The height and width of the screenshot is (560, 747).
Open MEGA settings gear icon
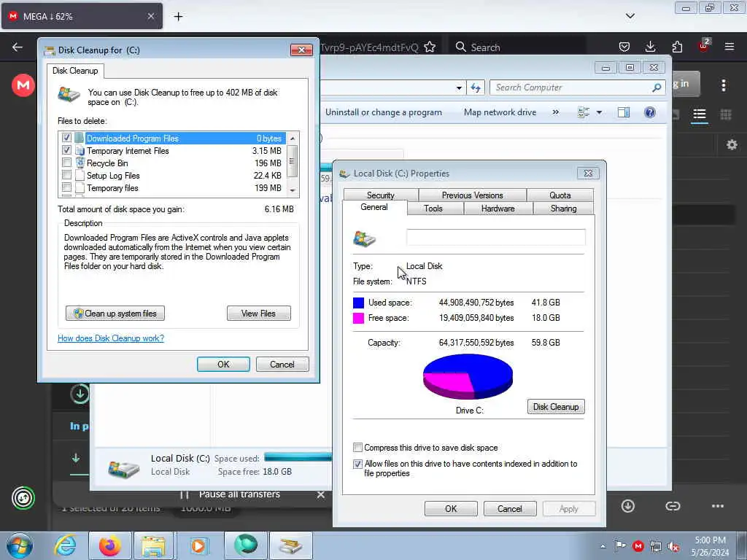point(732,145)
